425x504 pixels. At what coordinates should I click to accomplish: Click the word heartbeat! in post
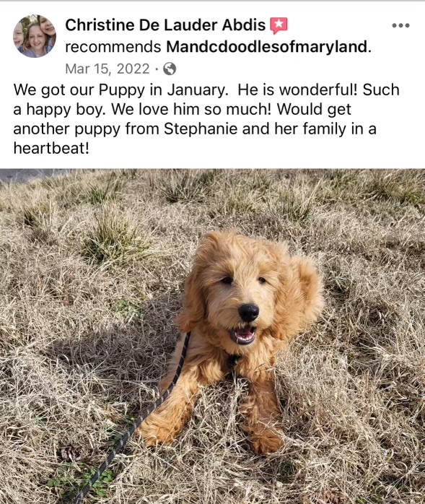(x=51, y=148)
